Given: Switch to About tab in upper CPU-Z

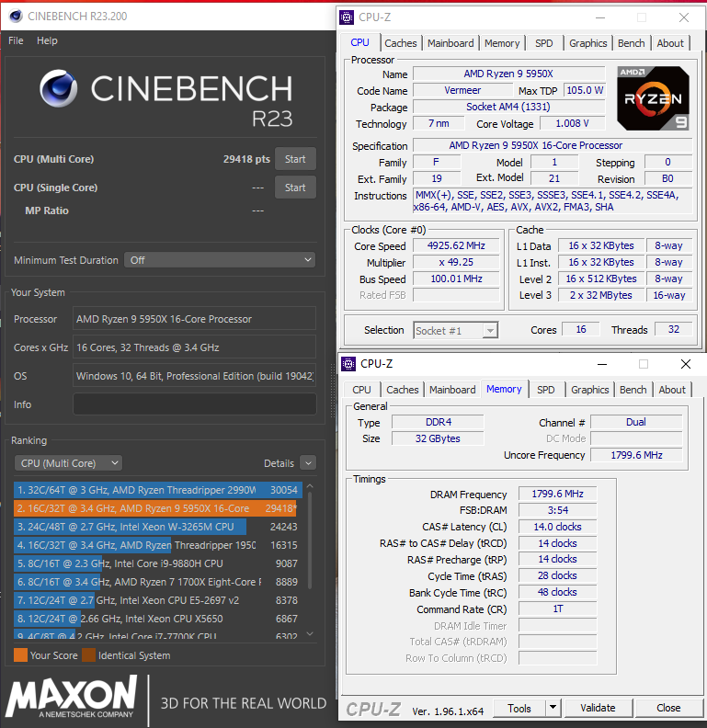Looking at the screenshot, I should tap(670, 43).
